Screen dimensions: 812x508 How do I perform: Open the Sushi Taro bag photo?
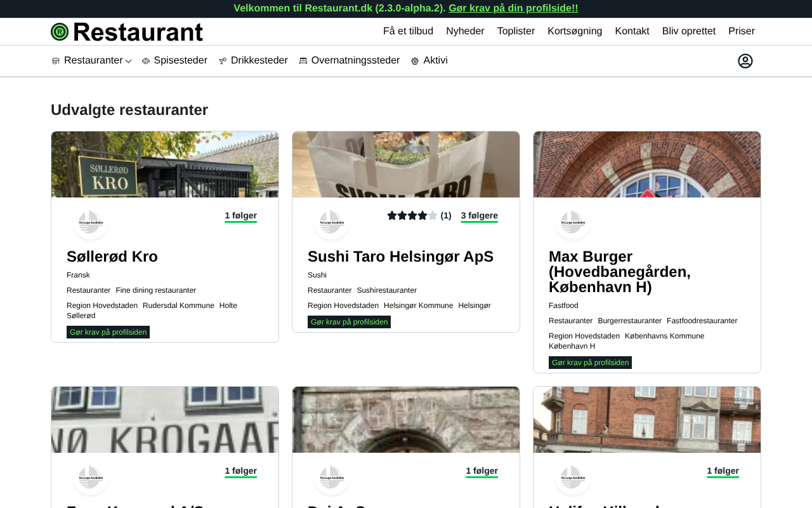click(x=406, y=164)
